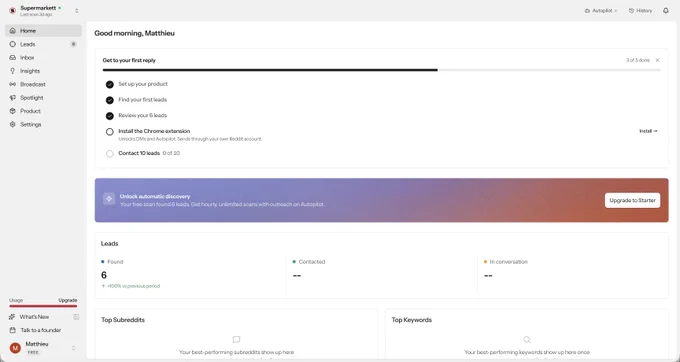Click the What's New sparkle icon
680x362 pixels.
pos(12,317)
